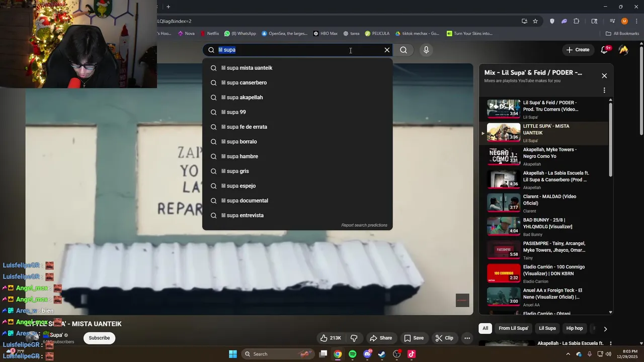
Task: Choose suggestion lil supa canserbero
Action: 297,82
